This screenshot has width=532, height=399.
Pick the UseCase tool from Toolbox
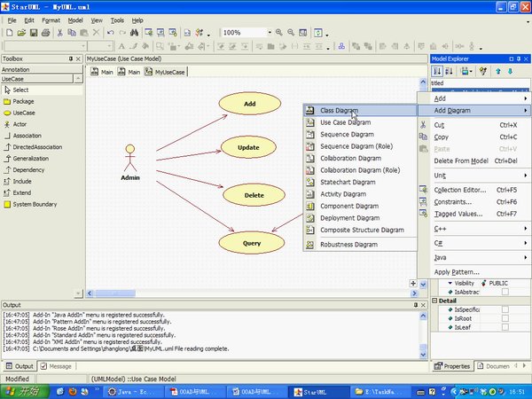click(24, 113)
